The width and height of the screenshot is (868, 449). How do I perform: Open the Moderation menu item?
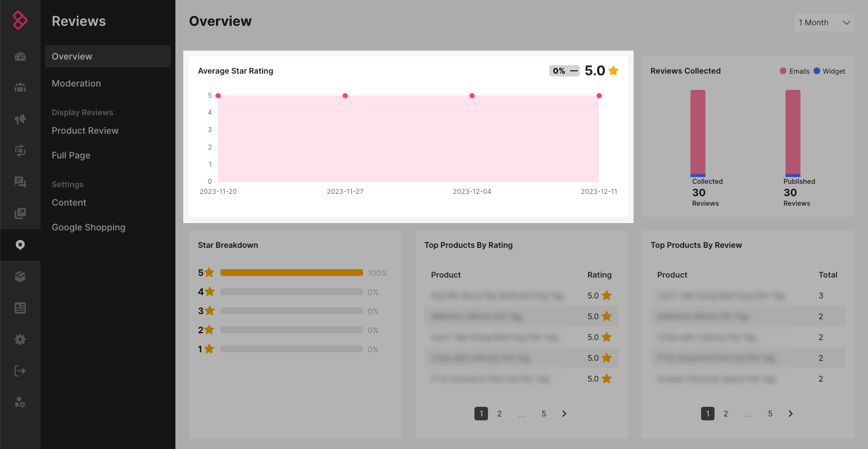[76, 83]
